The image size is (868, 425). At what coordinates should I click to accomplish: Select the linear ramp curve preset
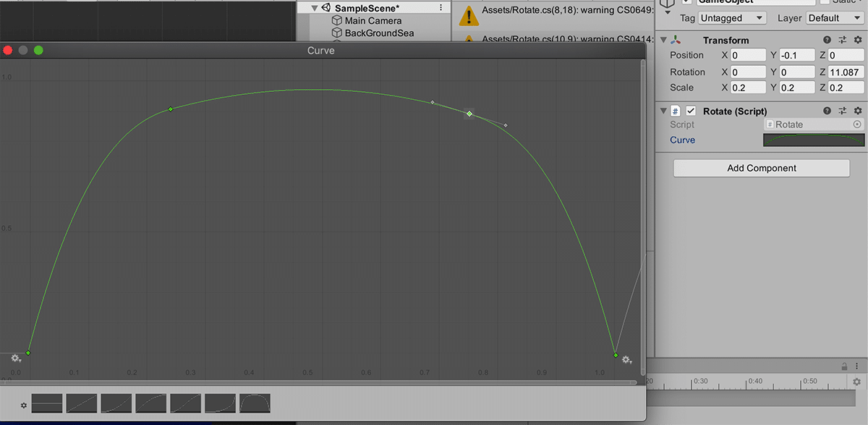[x=81, y=405]
